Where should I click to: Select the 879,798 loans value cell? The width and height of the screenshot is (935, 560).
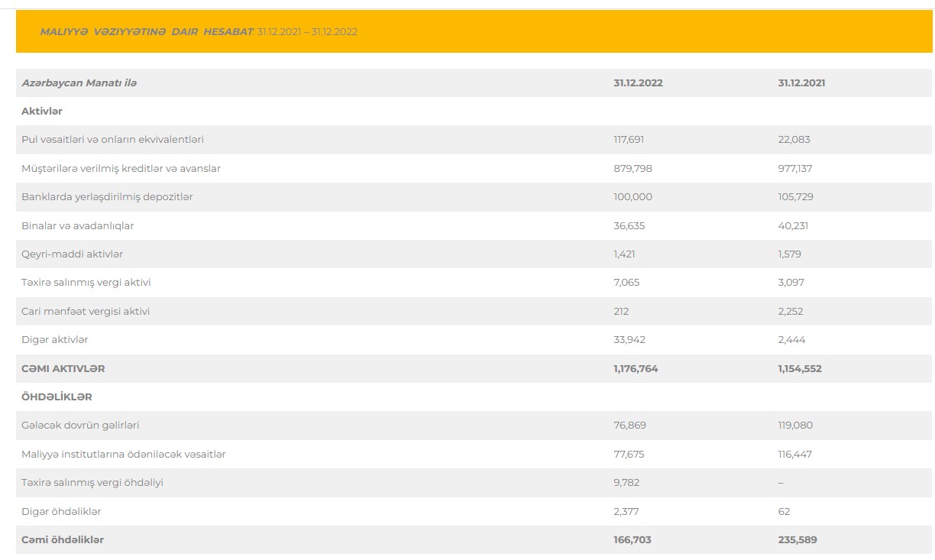click(632, 168)
